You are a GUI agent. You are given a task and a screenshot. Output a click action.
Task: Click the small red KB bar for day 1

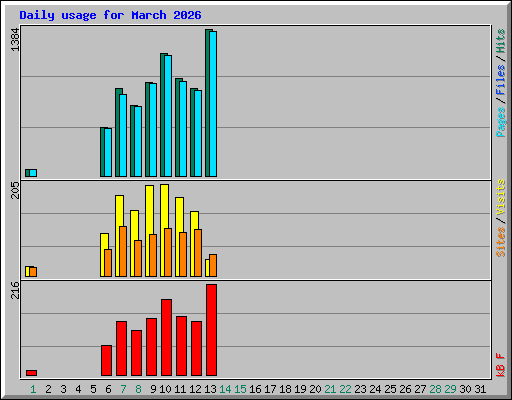(x=31, y=373)
